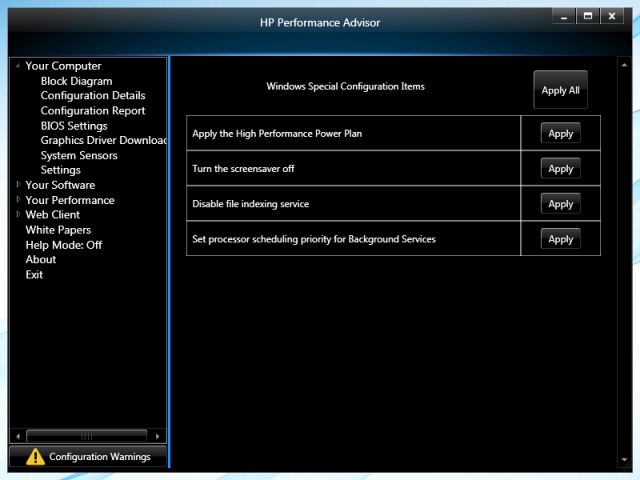
Task: Open White Papers from the sidebar
Action: (x=58, y=230)
